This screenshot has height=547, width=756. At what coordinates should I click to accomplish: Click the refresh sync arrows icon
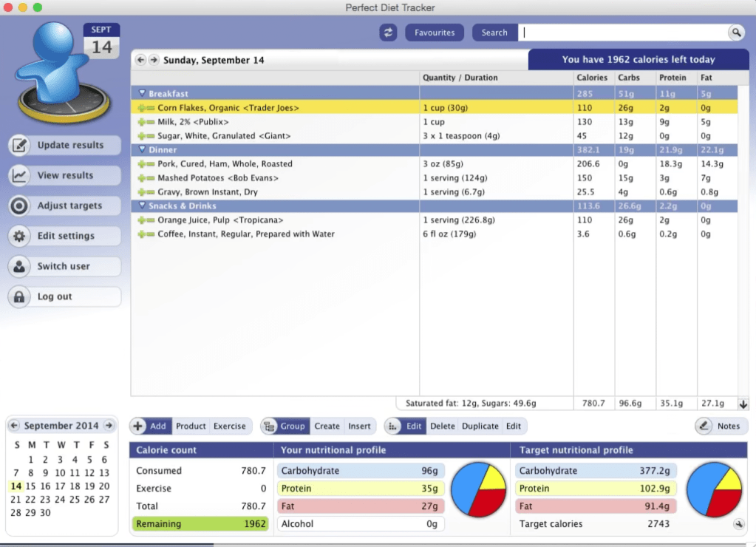pos(388,33)
